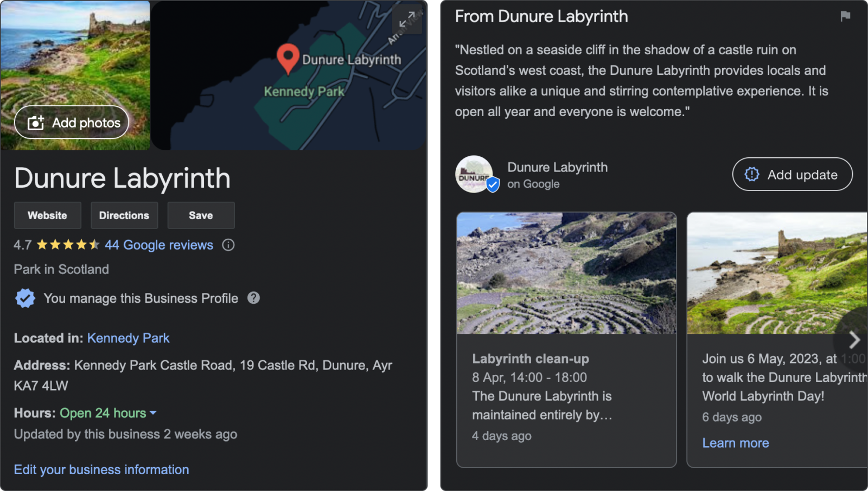
Task: Click '8 Apr, 14:00 - 18:00' event time
Action: pos(529,377)
